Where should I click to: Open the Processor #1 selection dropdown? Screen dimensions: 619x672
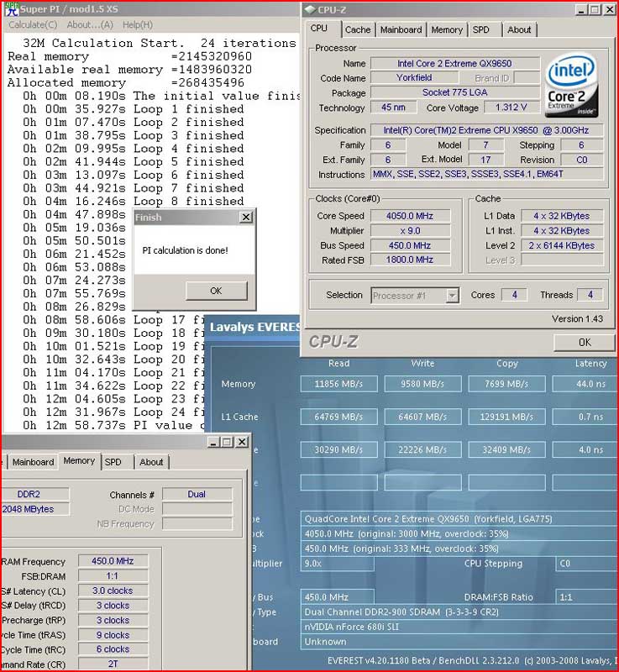pos(452,296)
